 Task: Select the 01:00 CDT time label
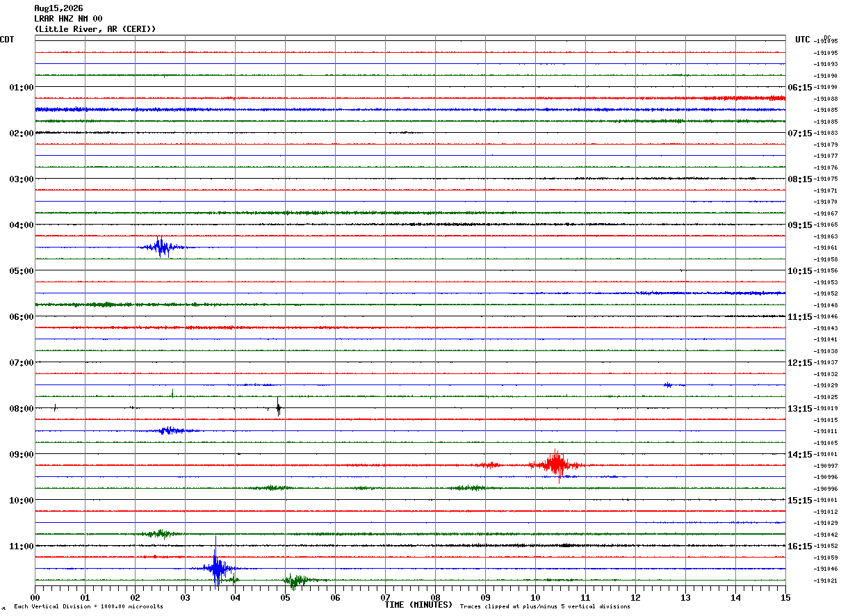tap(22, 87)
